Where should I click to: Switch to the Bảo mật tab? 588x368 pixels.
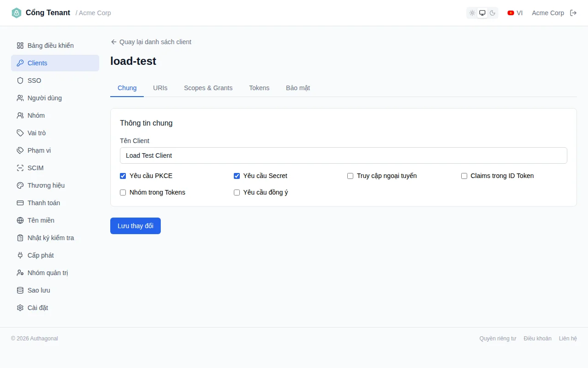pyautogui.click(x=298, y=88)
